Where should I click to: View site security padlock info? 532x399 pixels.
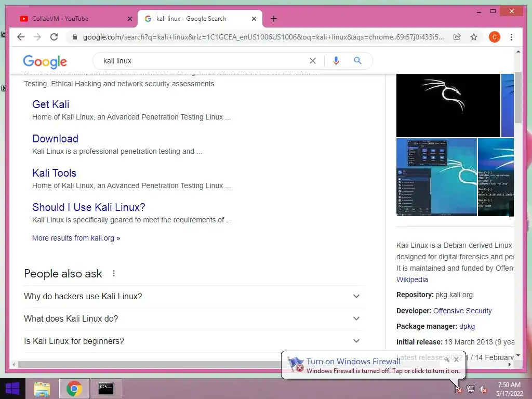point(75,37)
